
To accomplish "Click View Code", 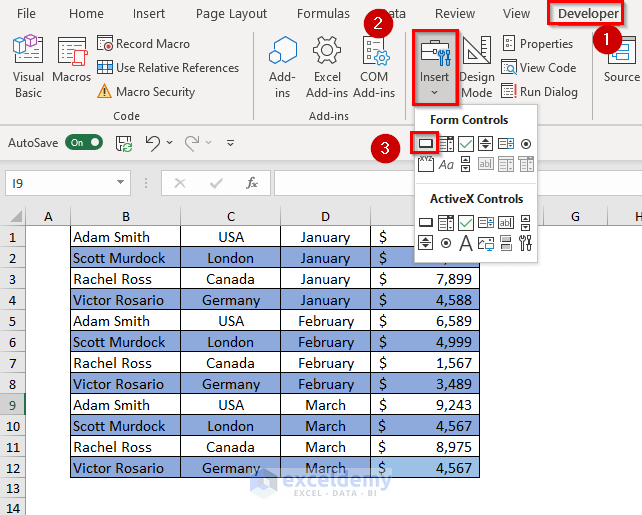I will (x=539, y=68).
